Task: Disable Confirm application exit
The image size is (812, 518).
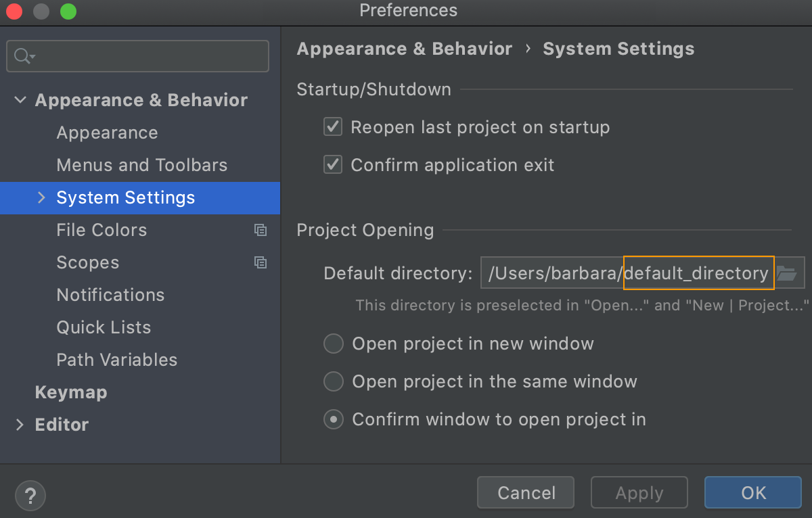Action: [x=332, y=164]
